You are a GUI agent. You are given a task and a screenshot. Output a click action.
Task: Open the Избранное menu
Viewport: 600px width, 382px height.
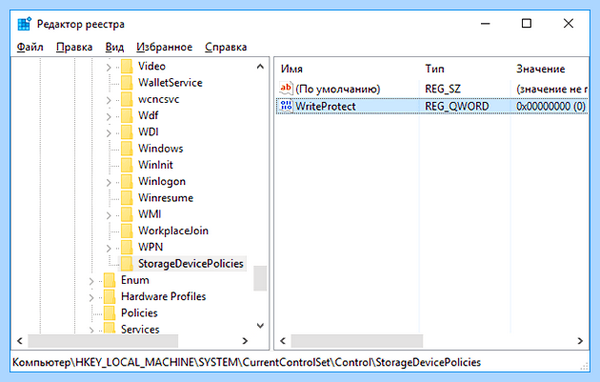pyautogui.click(x=164, y=47)
